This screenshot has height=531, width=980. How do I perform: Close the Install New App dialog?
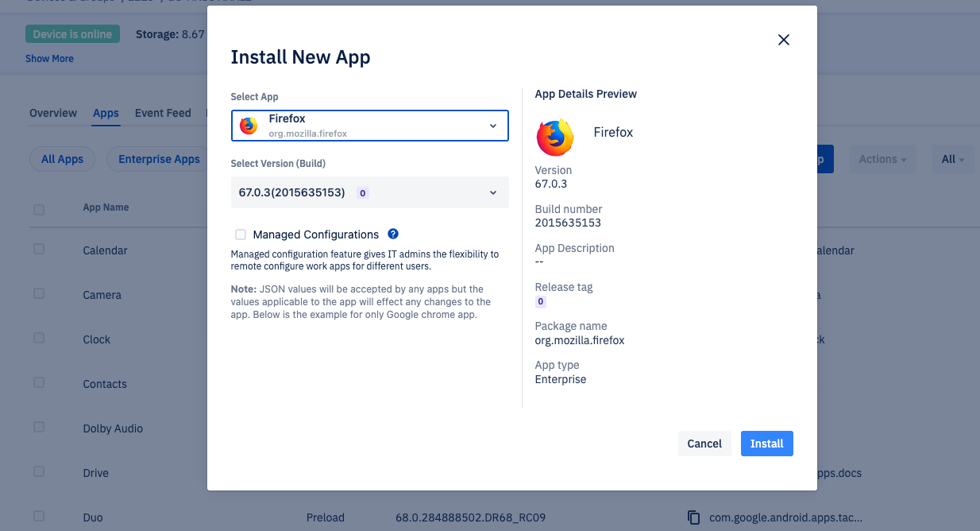click(784, 40)
